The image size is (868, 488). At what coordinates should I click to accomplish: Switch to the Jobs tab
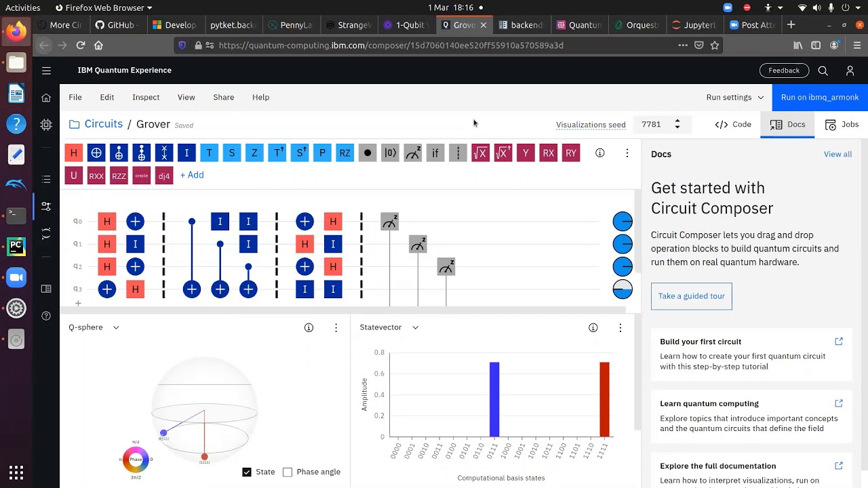[x=842, y=125]
